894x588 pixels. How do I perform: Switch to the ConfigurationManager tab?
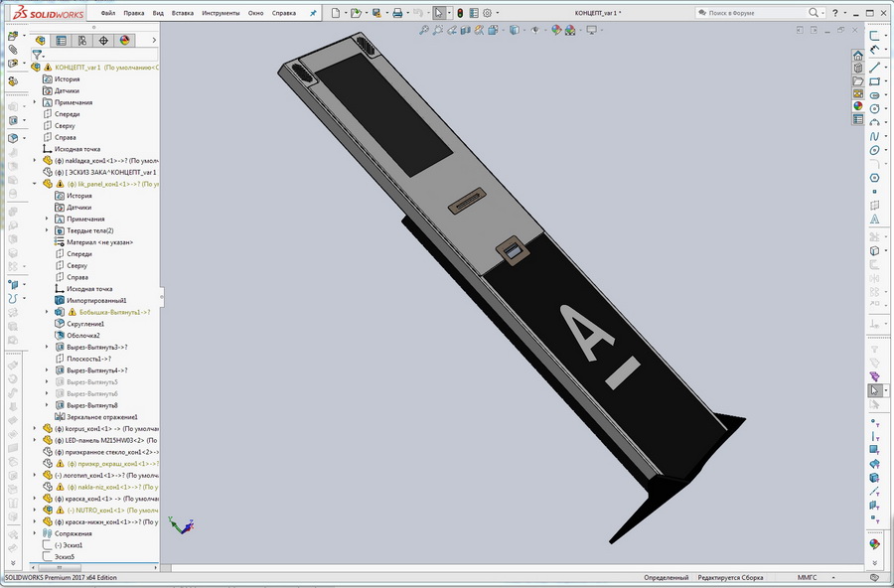pos(80,40)
